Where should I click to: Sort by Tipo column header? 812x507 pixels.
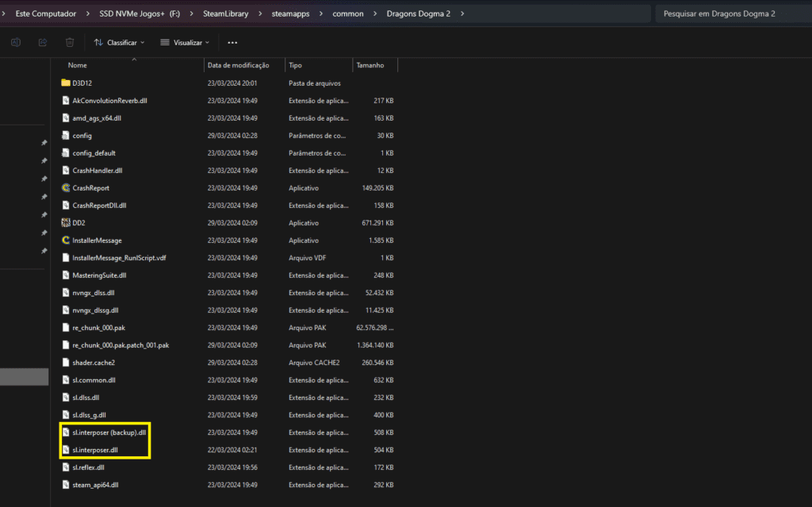(x=295, y=65)
